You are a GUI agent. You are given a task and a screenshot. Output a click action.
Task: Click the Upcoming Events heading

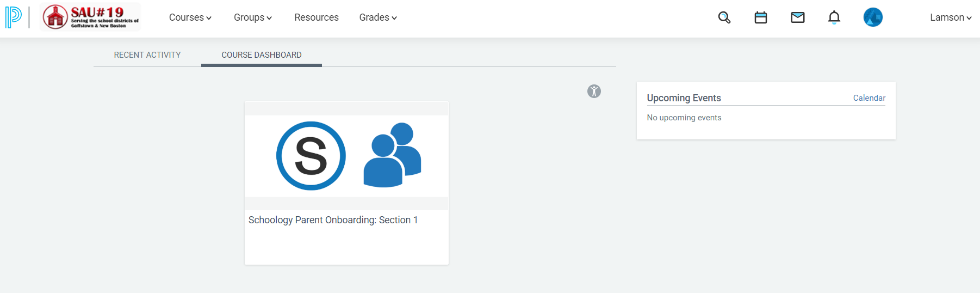(684, 98)
